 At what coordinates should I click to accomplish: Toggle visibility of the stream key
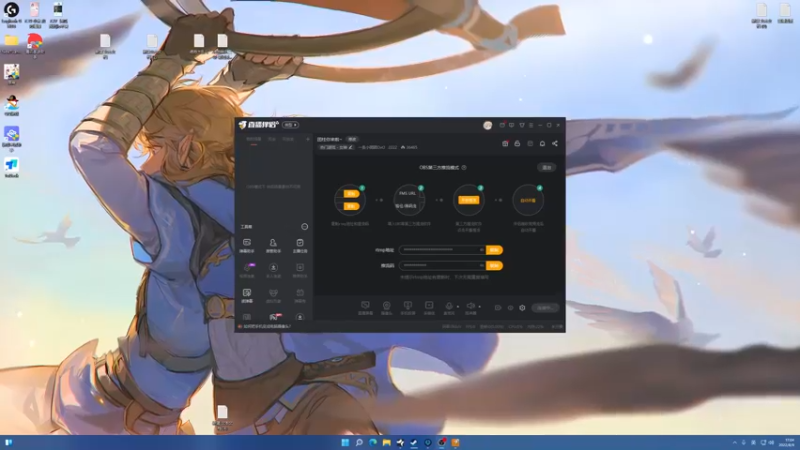481,266
